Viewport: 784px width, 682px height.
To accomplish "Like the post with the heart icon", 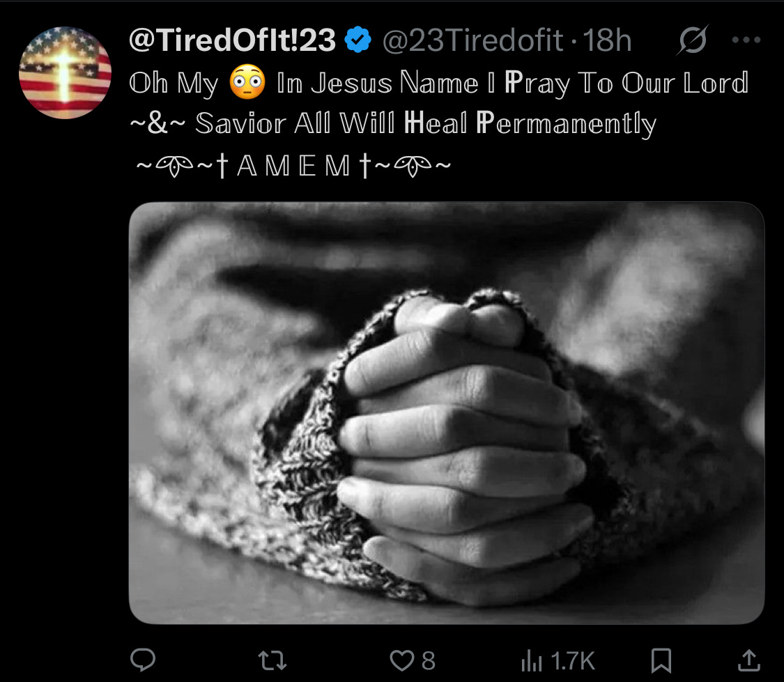I will click(401, 660).
